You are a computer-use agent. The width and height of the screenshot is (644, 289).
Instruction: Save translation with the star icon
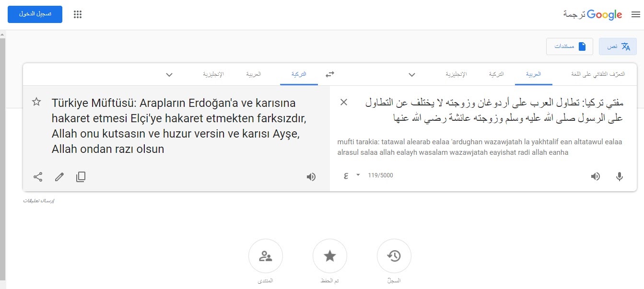[x=36, y=102]
